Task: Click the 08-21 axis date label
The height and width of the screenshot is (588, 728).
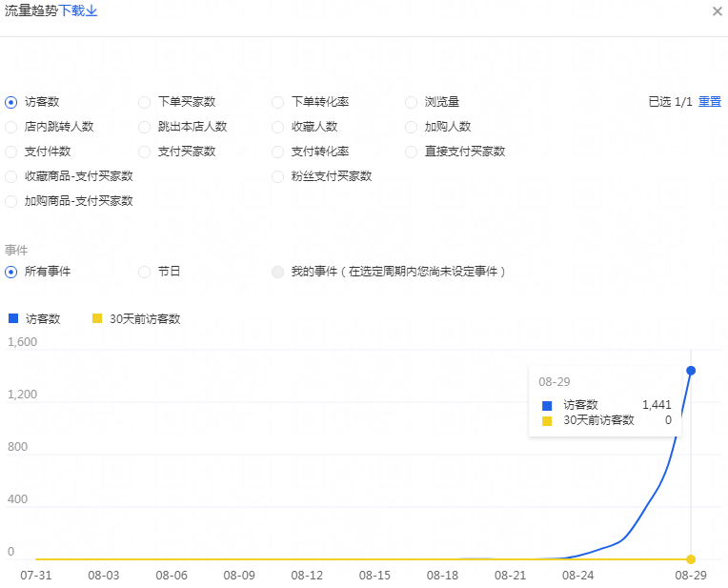Action: [x=510, y=576]
